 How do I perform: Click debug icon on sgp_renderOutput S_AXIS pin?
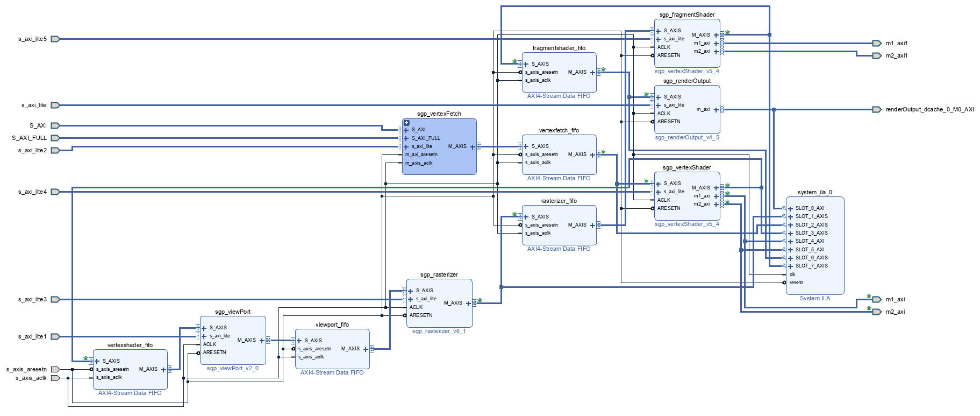(x=647, y=95)
